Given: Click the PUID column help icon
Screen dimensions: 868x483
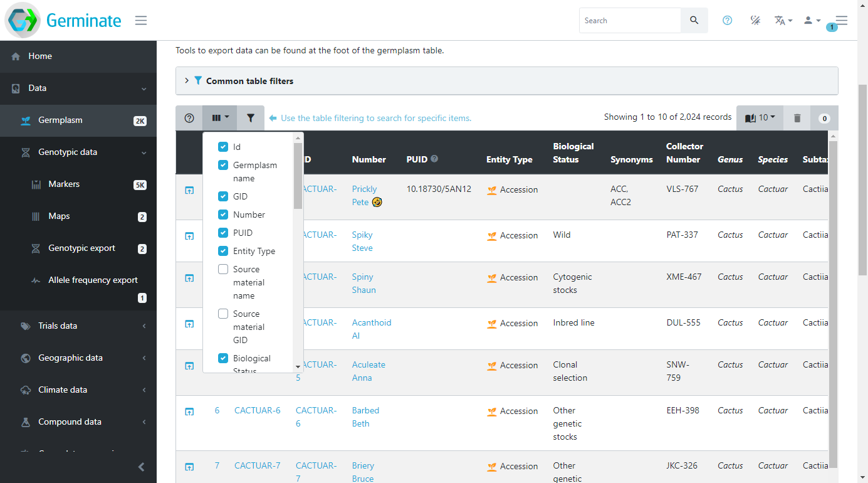Looking at the screenshot, I should (x=434, y=159).
